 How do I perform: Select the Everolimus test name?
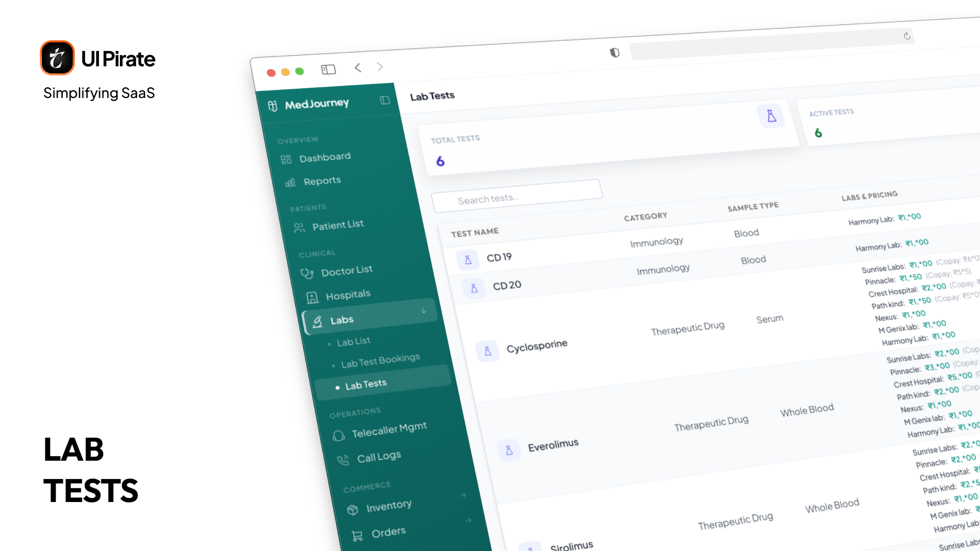click(553, 445)
